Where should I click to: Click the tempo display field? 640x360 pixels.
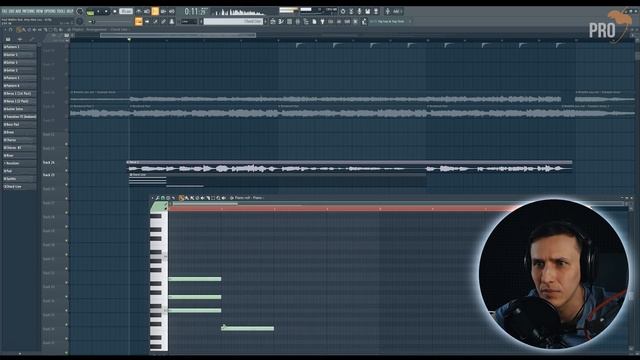coord(126,11)
